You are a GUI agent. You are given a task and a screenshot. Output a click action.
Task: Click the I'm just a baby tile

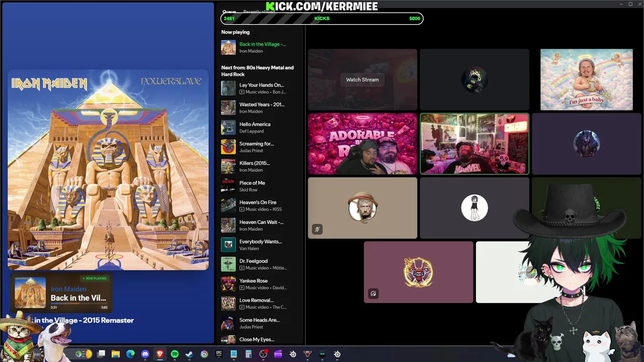tap(587, 79)
